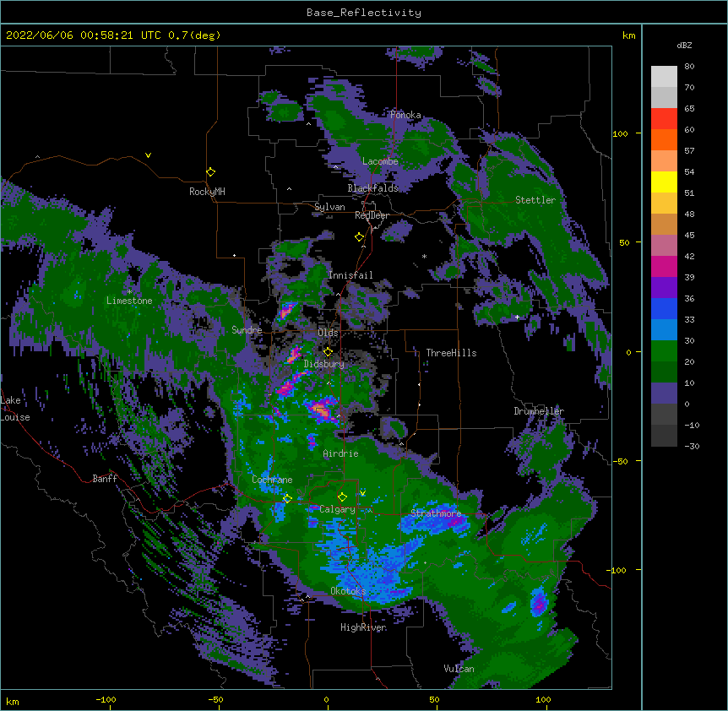Click the Sylvan label
The width and height of the screenshot is (728, 711).
tap(329, 207)
